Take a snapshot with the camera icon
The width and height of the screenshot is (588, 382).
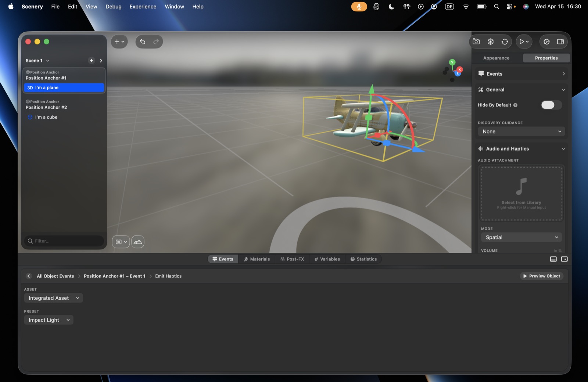(x=476, y=42)
